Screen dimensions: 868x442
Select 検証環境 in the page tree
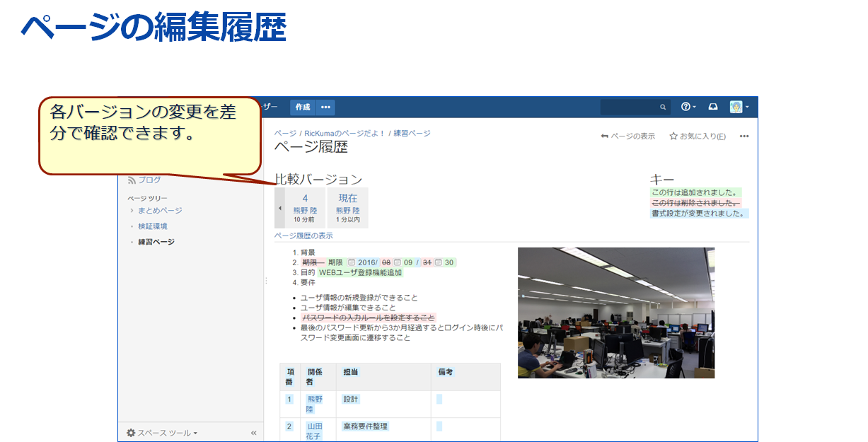click(153, 226)
